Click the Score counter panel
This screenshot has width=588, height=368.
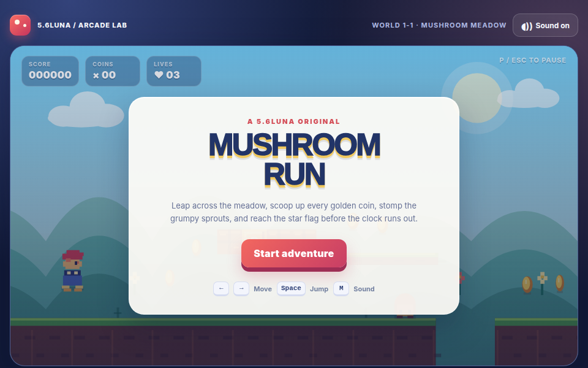point(50,71)
